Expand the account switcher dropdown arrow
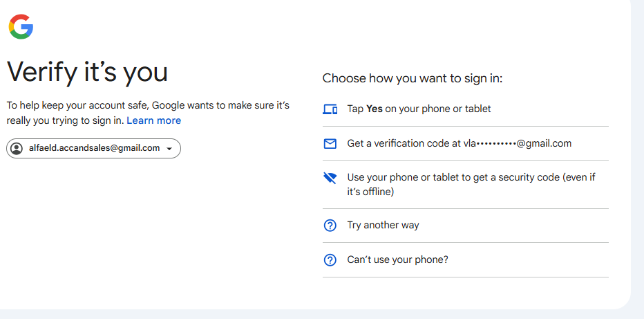This screenshot has height=319, width=644. [x=169, y=149]
